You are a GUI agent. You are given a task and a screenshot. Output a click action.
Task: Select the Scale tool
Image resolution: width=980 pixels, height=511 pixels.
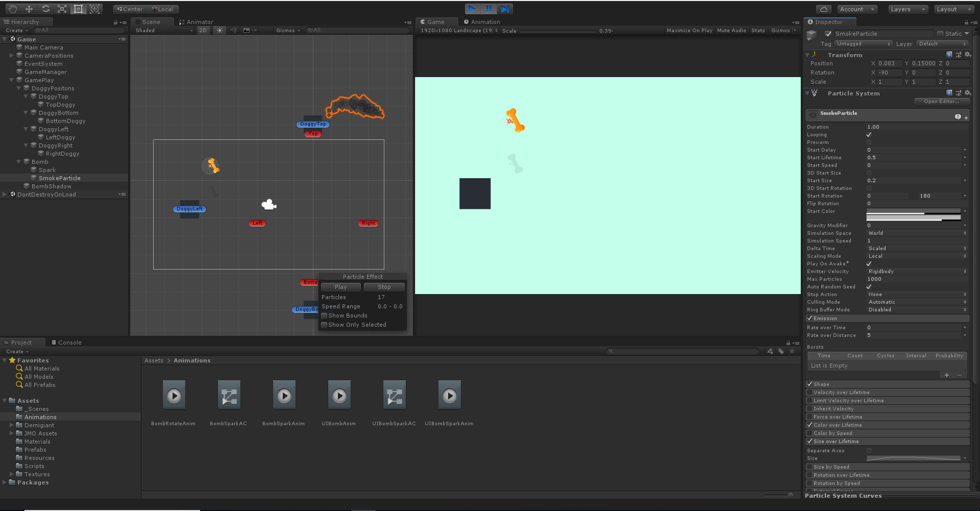(62, 9)
